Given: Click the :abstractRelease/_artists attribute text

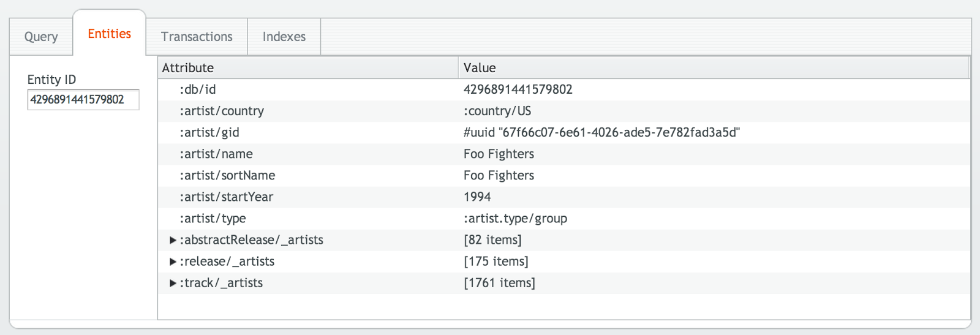Looking at the screenshot, I should [x=251, y=240].
